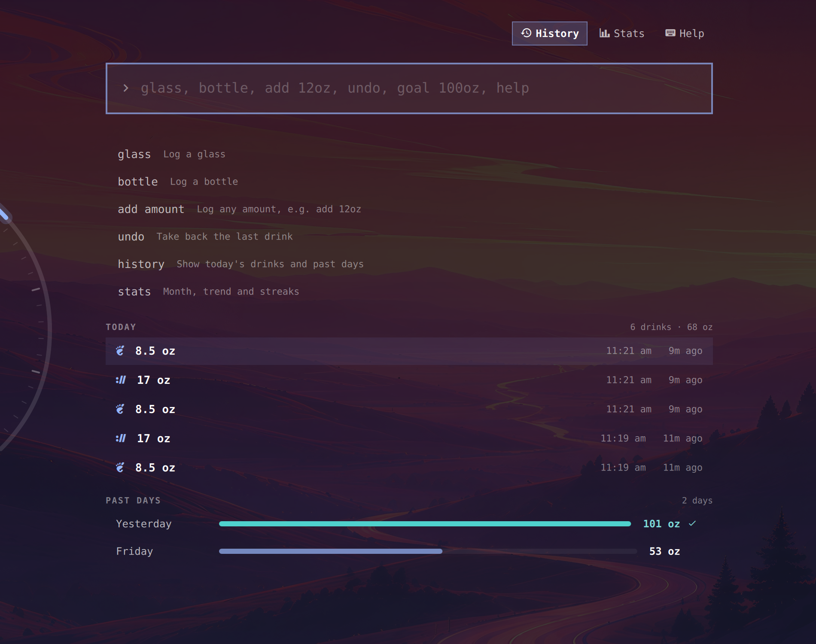
Task: Click 'Log any amount, e.g. add 12oz' description
Action: tap(279, 209)
